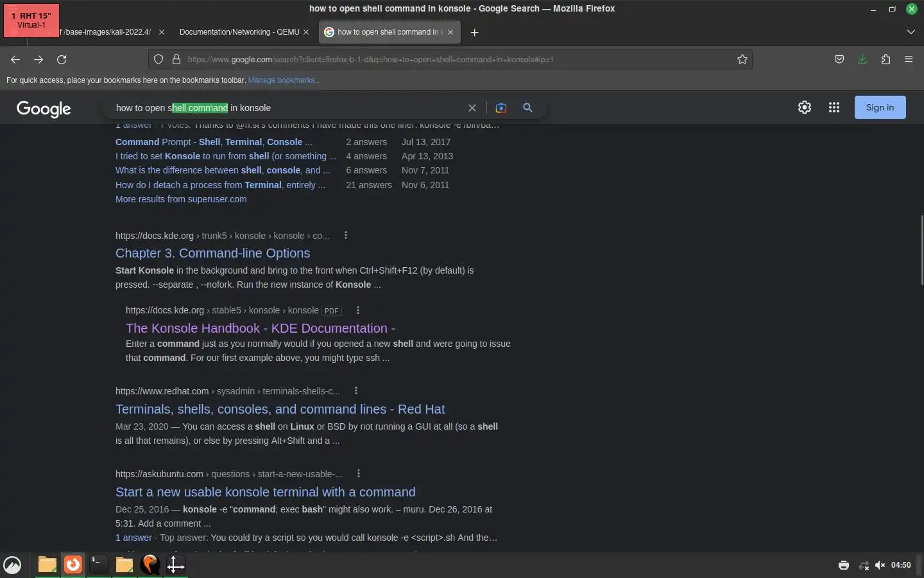Open the printer tray icon

click(x=844, y=565)
